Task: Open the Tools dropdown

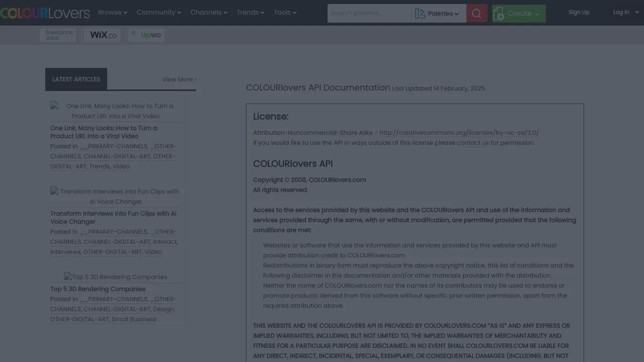Action: [x=285, y=13]
